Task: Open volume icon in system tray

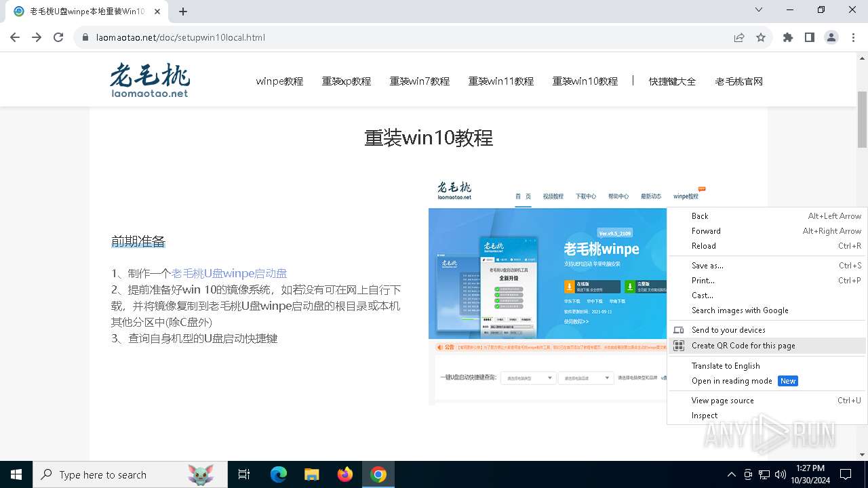Action: tap(781, 474)
